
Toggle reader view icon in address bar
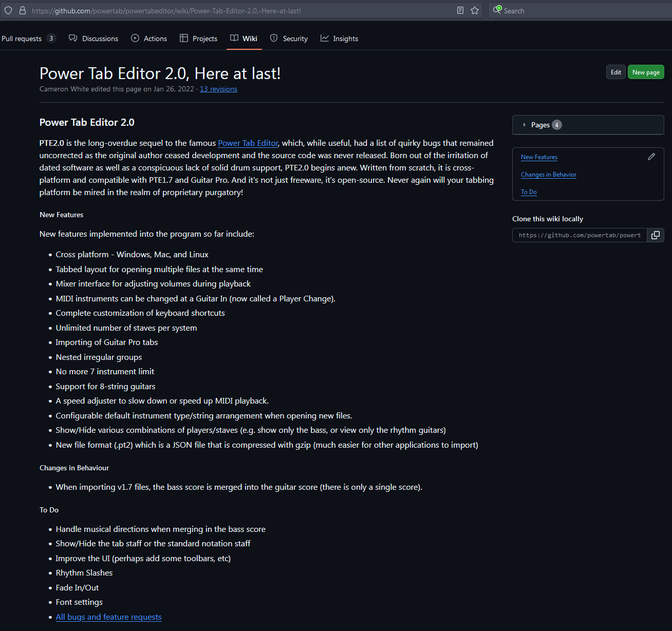460,10
